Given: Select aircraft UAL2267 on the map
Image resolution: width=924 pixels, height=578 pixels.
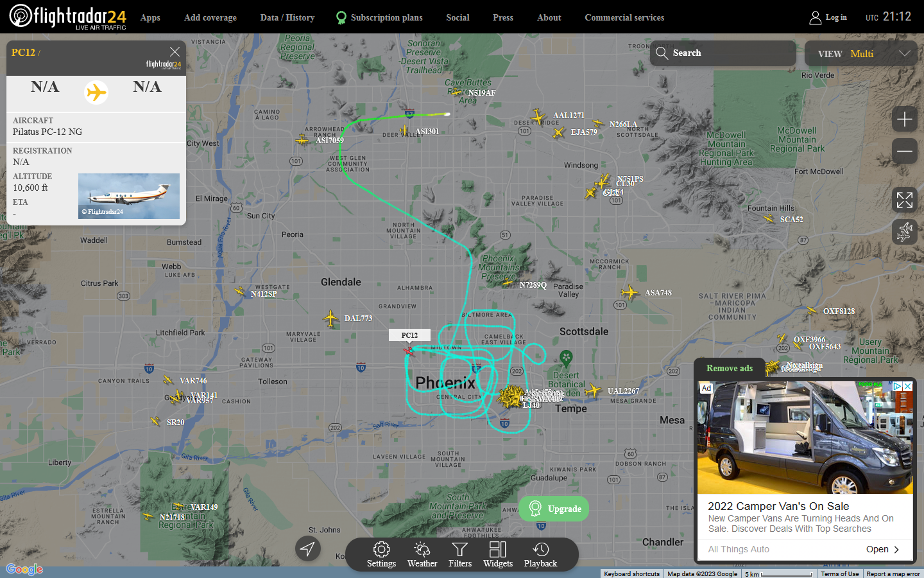Looking at the screenshot, I should (x=593, y=390).
